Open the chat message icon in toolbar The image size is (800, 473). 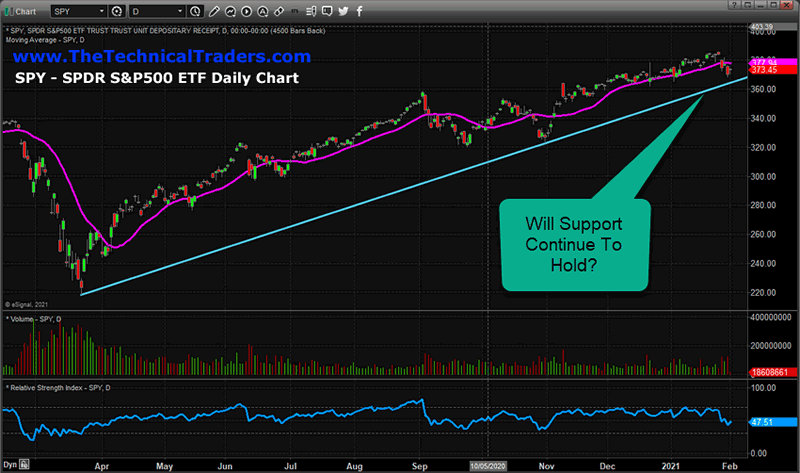tap(327, 11)
